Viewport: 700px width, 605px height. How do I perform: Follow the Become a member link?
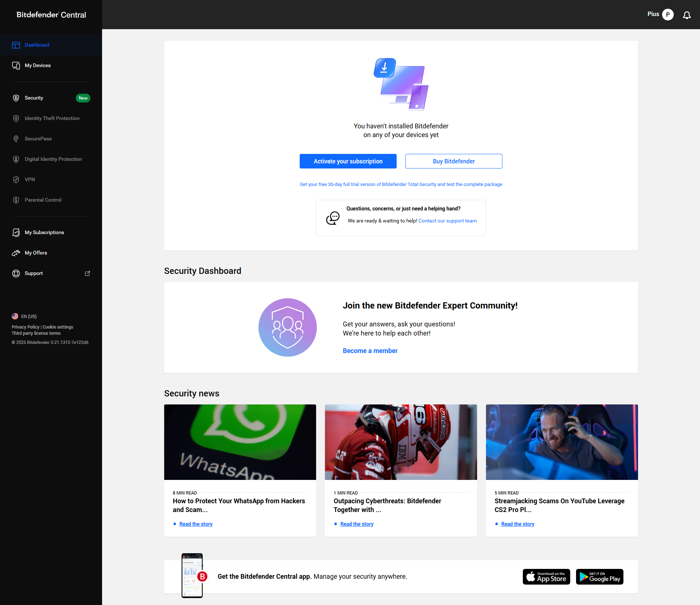[370, 351]
